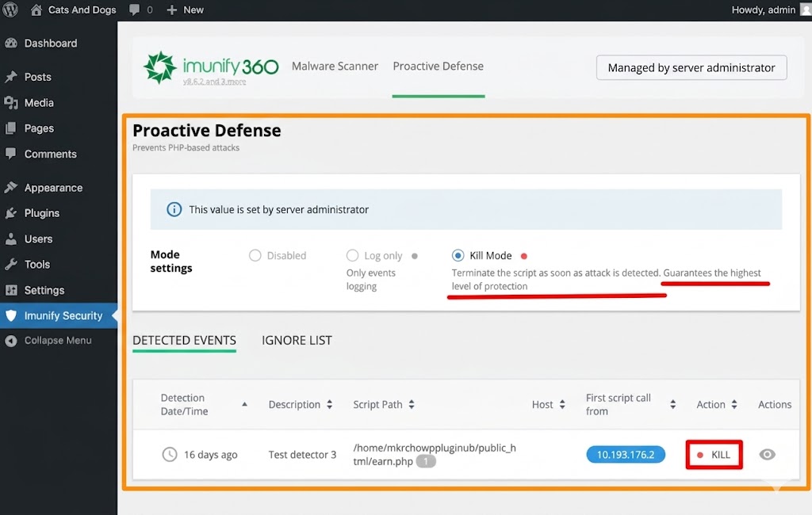Switch to the IGNORE LIST tab
This screenshot has height=515, width=812.
(297, 341)
